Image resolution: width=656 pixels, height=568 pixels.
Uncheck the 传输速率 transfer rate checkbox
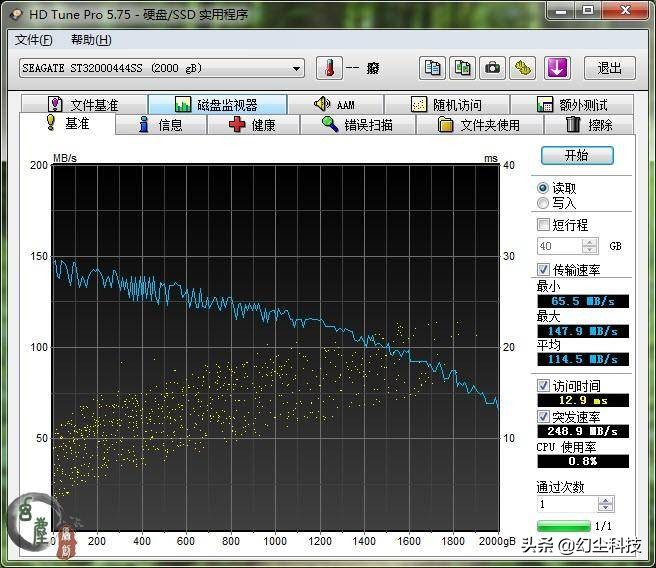(x=544, y=270)
